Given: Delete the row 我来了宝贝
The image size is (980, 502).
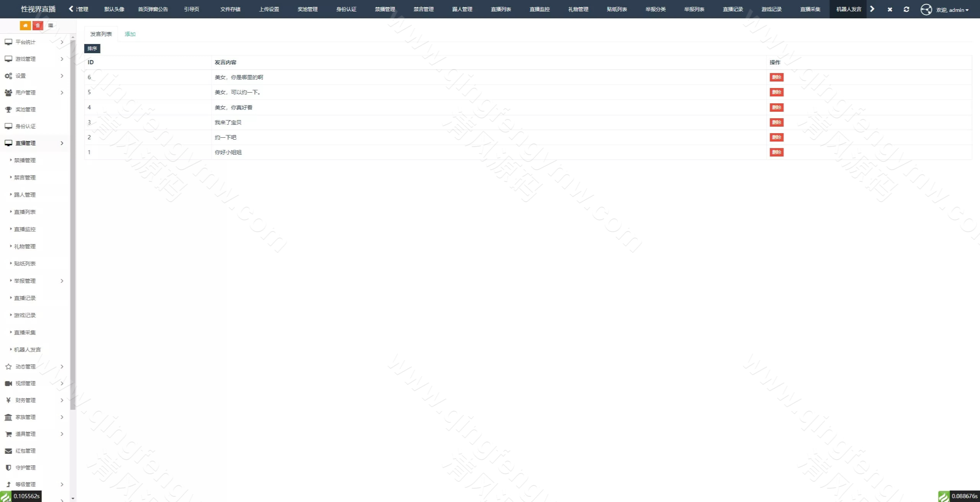Looking at the screenshot, I should click(x=776, y=122).
